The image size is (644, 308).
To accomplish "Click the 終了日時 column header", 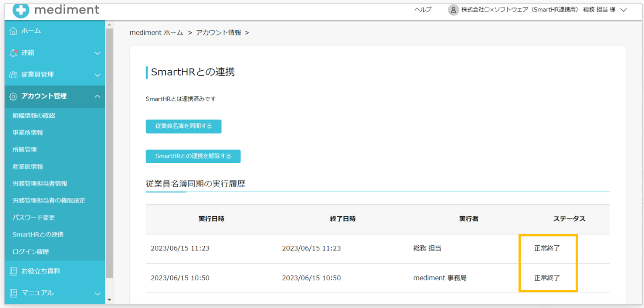I will [x=343, y=219].
